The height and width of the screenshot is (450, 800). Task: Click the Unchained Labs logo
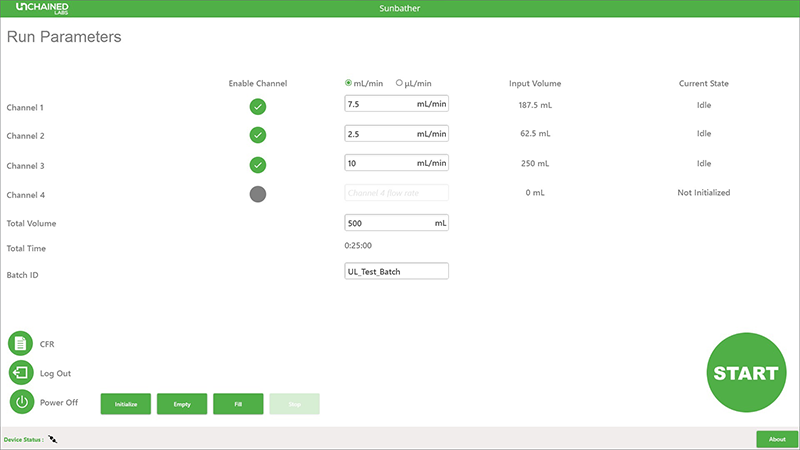(x=42, y=8)
